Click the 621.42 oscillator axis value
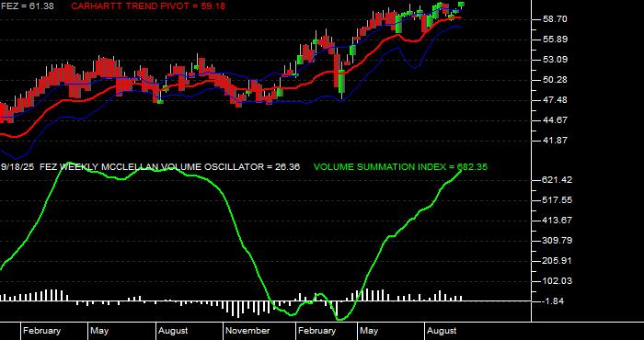Screen dimensions: 644x340 tap(557, 180)
